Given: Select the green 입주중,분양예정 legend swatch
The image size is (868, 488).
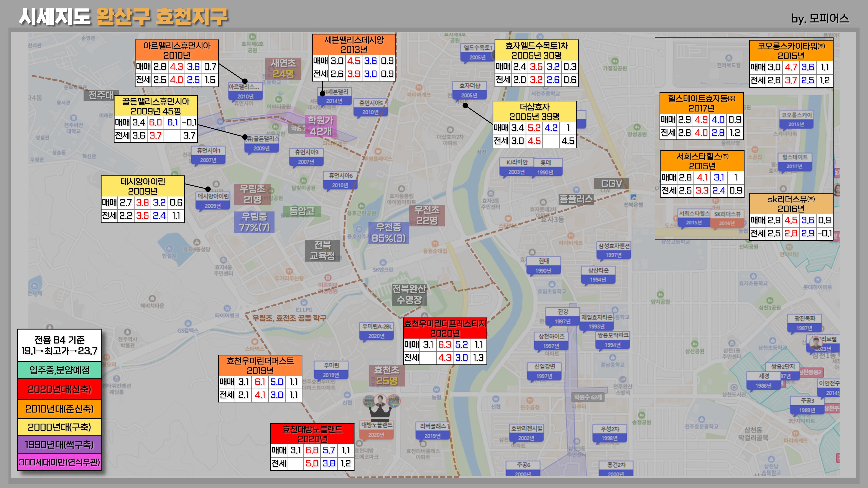Looking at the screenshot, I should tap(59, 370).
